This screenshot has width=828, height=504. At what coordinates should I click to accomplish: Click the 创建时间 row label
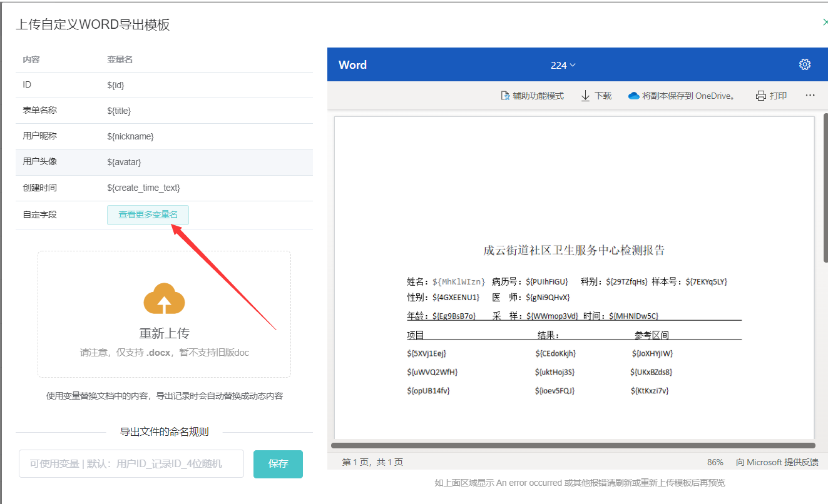39,188
